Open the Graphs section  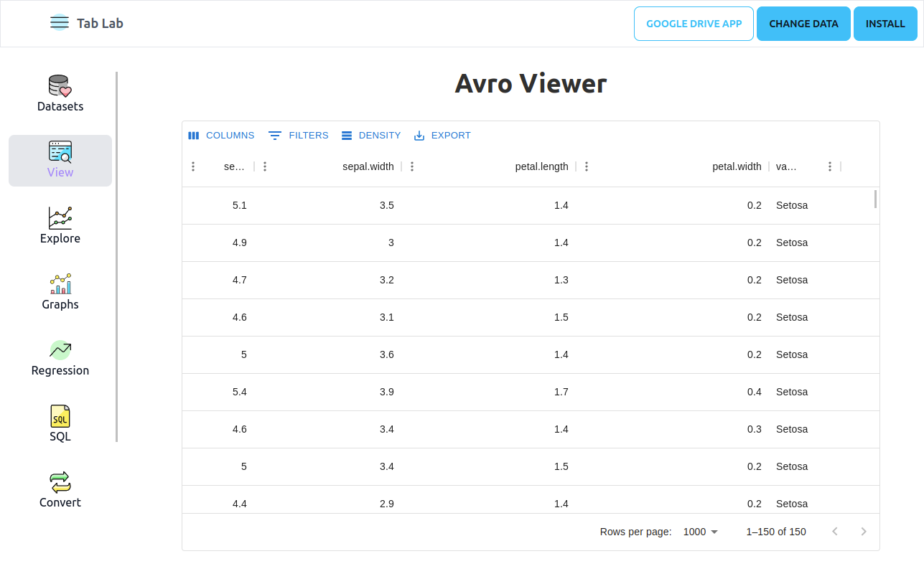60,290
